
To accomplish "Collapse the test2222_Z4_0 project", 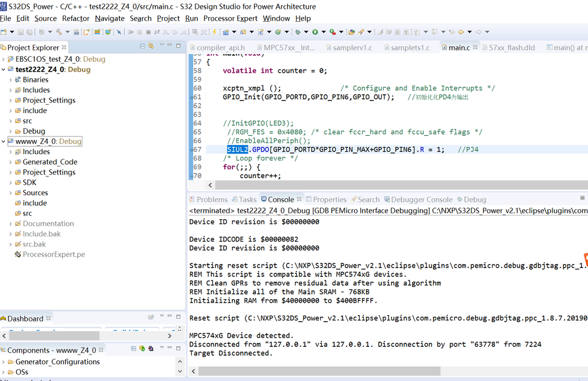I will pyautogui.click(x=4, y=69).
